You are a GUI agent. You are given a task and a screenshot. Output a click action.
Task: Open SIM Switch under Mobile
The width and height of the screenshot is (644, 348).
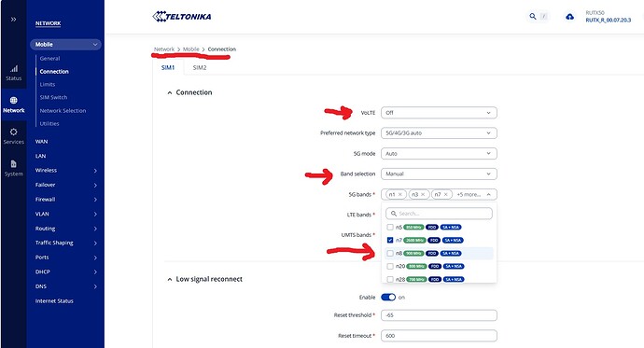53,97
